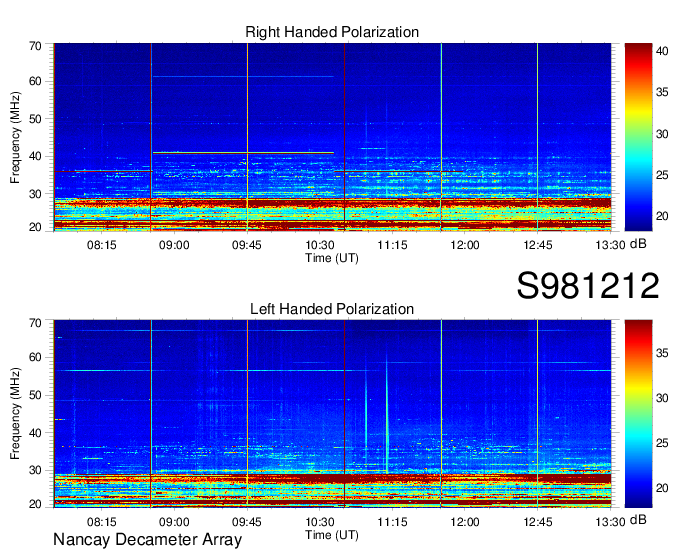
Task: Click the 09:00 tick under Left Handed plot
Action: coord(174,522)
